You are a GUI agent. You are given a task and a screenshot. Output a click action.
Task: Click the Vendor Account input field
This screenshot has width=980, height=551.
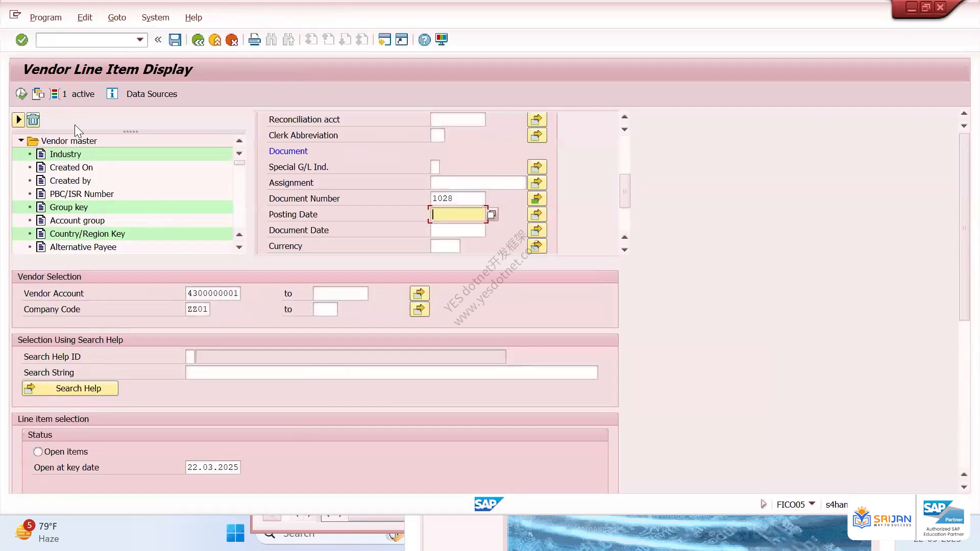pyautogui.click(x=213, y=293)
